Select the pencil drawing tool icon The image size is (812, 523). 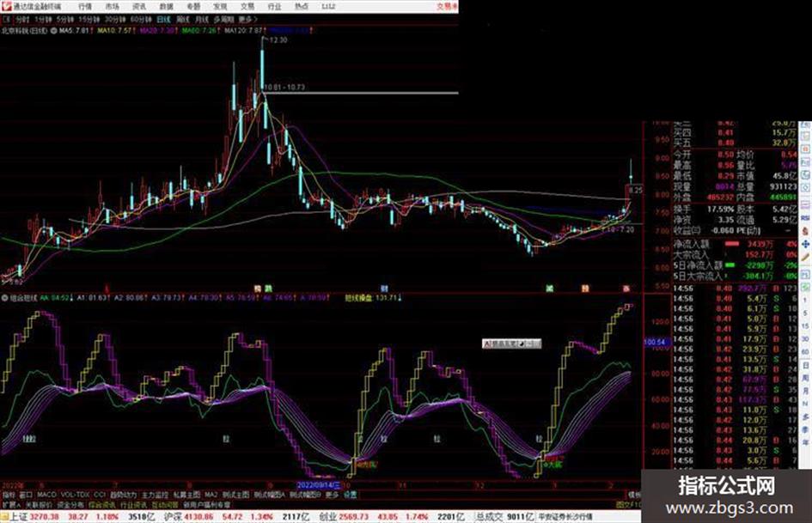[805, 256]
